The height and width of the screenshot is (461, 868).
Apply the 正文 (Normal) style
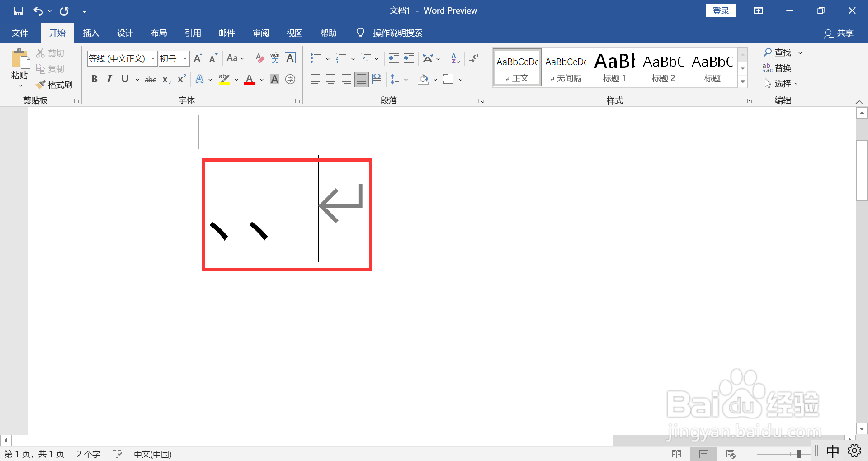click(x=517, y=67)
